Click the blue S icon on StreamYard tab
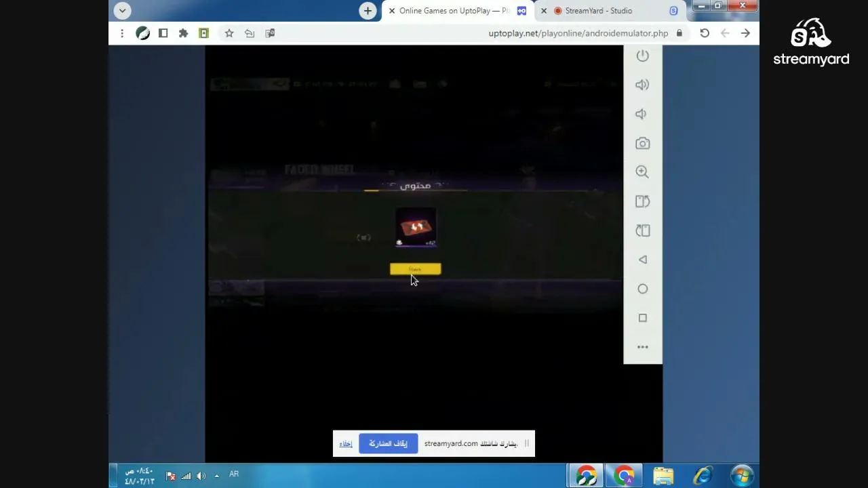Screen dimensions: 868x488 tap(673, 11)
